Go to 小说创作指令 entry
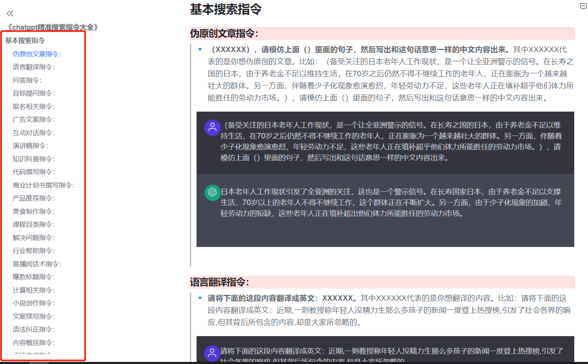 pyautogui.click(x=33, y=303)
